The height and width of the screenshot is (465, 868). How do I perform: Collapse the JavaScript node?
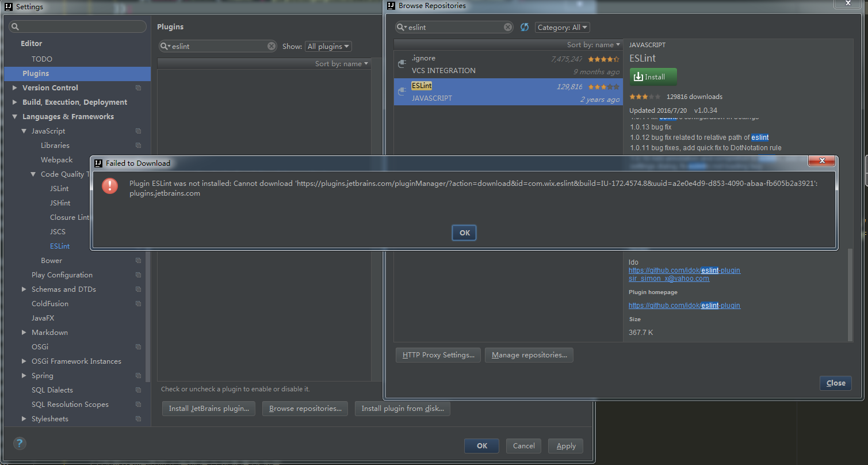point(24,131)
